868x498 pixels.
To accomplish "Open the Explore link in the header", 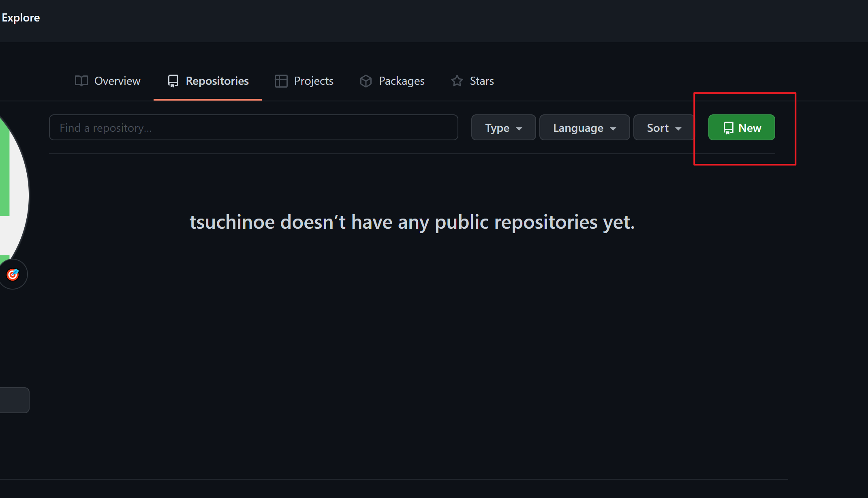I will point(21,18).
